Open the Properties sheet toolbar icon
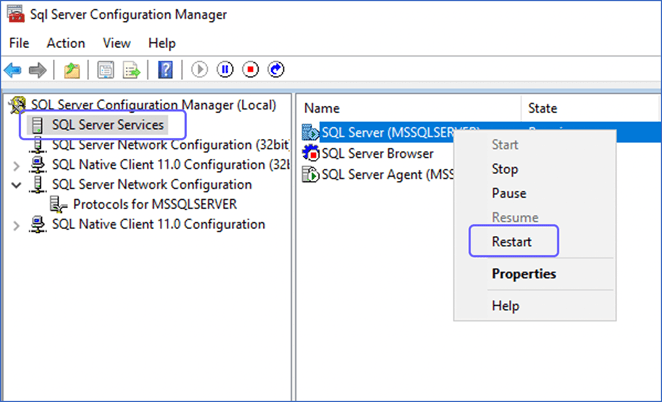The height and width of the screenshot is (402, 662). pyautogui.click(x=106, y=70)
